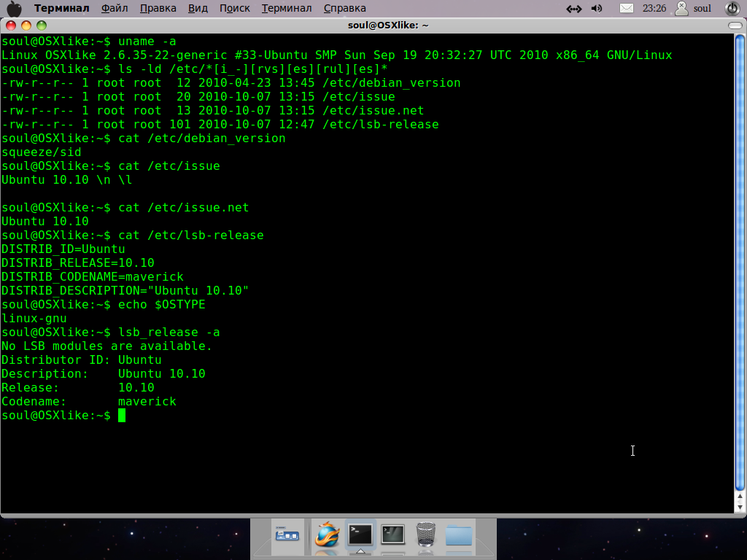Open the second Терминал menu
Screen dimensions: 747x560
click(x=286, y=9)
